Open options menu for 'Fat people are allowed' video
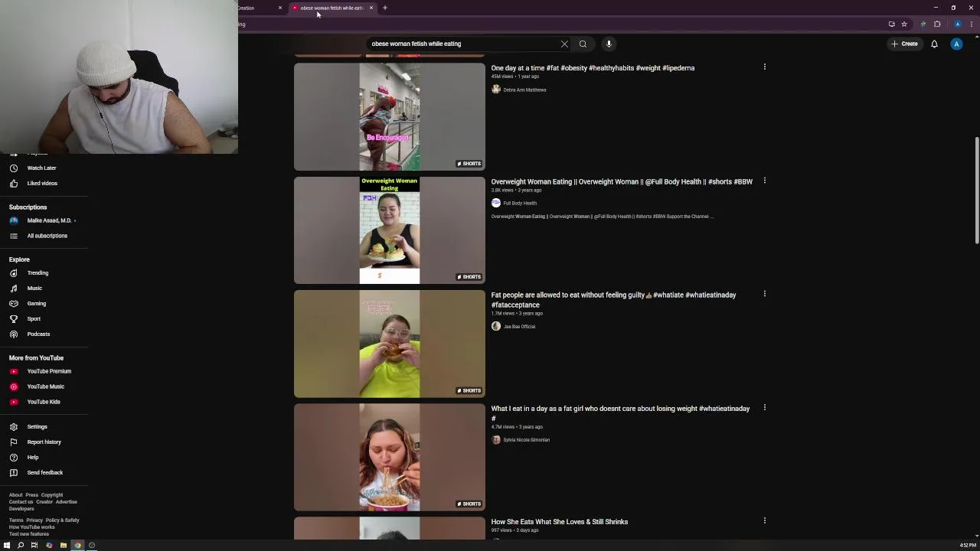 point(764,294)
